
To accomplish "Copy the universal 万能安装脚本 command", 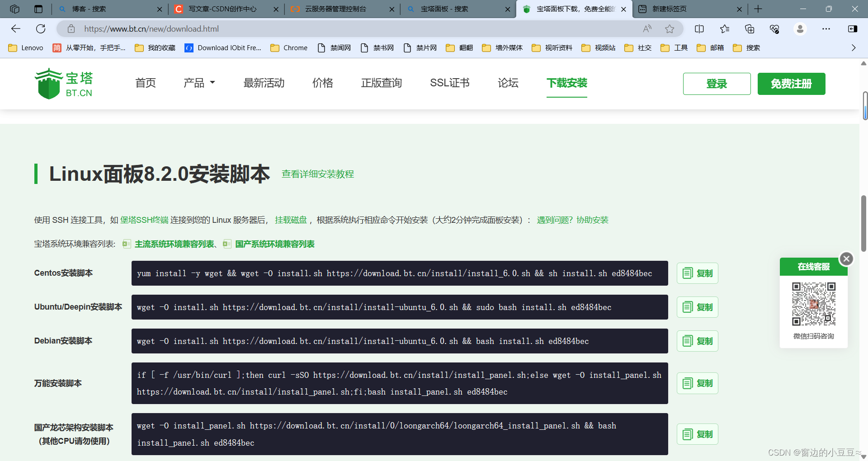I will 697,383.
